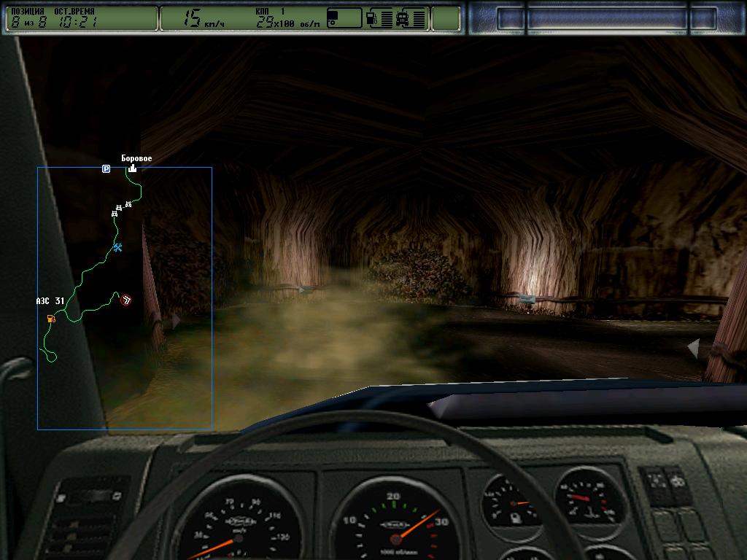Click the blue repair wrench icon on the route

pos(117,248)
